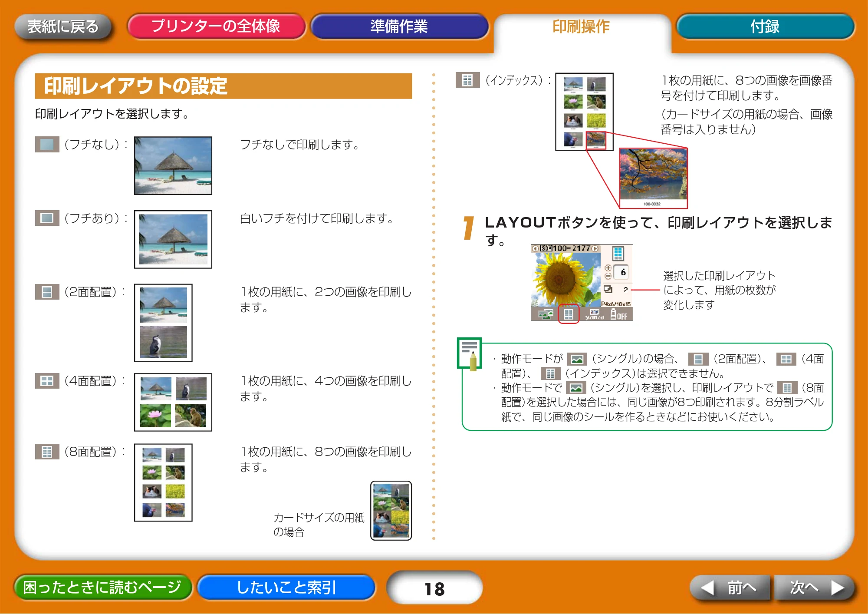Viewport: 868px width, 614px height.
Task: Click the OFF setting icon on LCD
Action: coord(619,314)
